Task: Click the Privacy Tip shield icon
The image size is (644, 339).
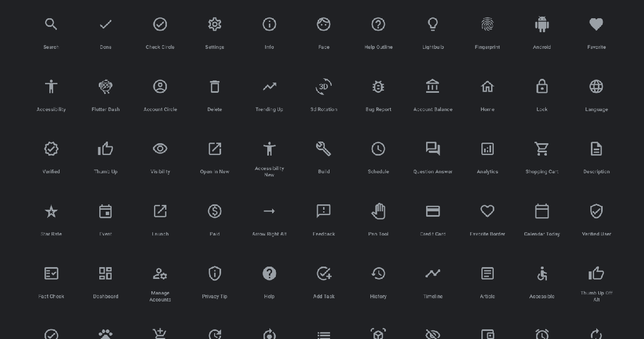Action: [215, 274]
